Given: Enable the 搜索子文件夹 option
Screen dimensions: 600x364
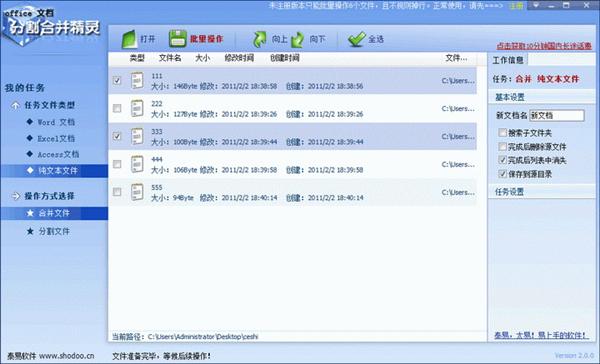Looking at the screenshot, I should click(502, 133).
